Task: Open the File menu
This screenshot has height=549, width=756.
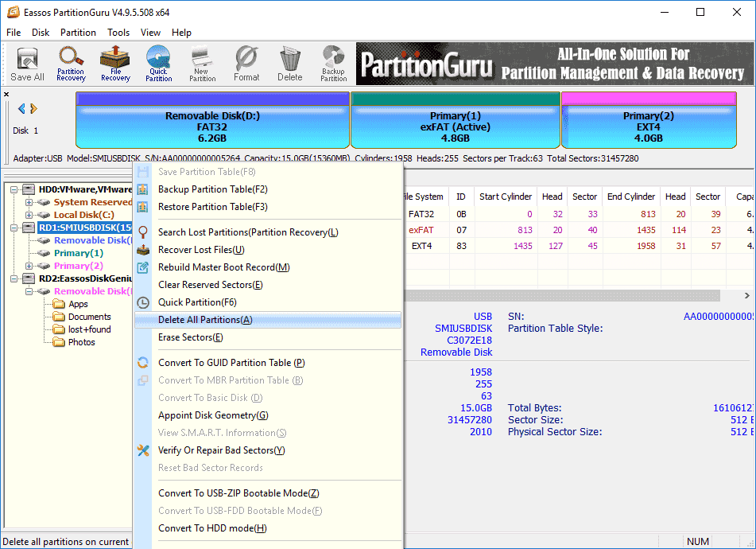Action: click(x=14, y=33)
